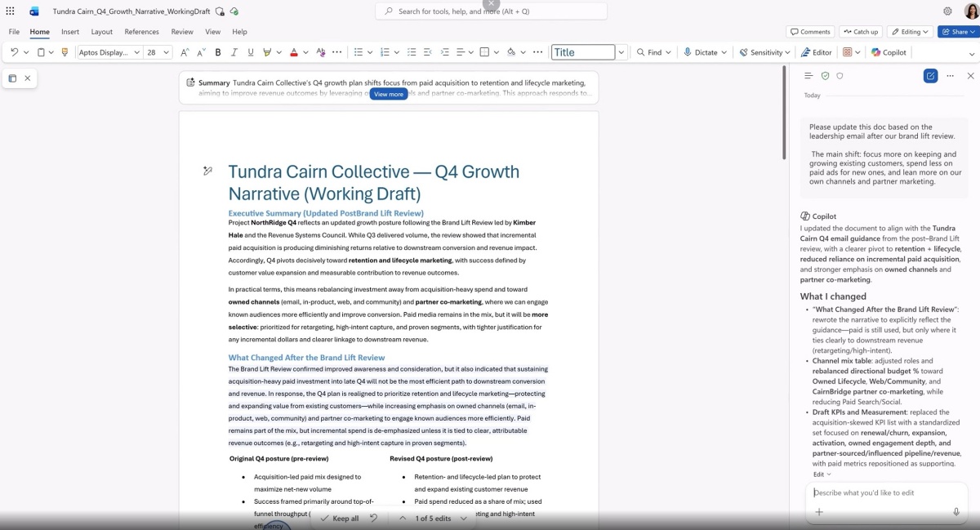Click the Comments button
Image resolution: width=980 pixels, height=530 pixels.
(x=810, y=32)
